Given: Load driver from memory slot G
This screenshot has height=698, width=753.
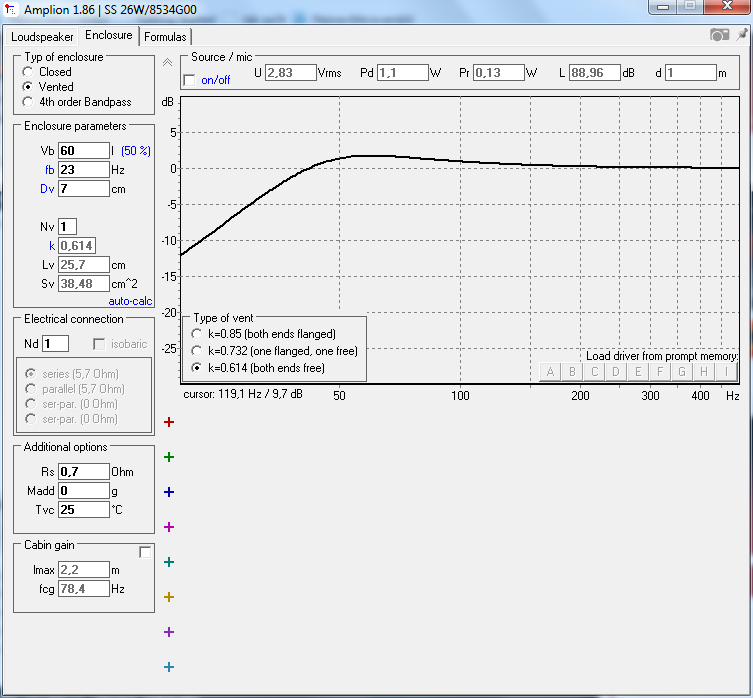Looking at the screenshot, I should click(682, 372).
